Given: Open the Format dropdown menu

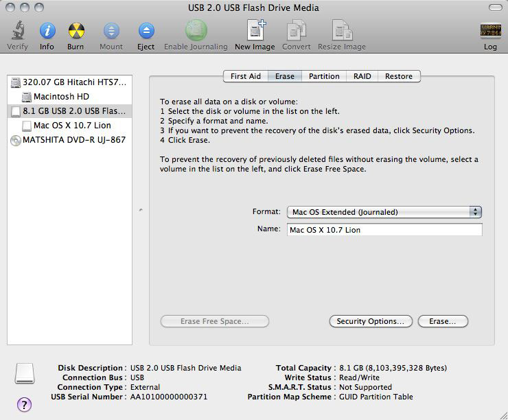Looking at the screenshot, I should coord(384,212).
